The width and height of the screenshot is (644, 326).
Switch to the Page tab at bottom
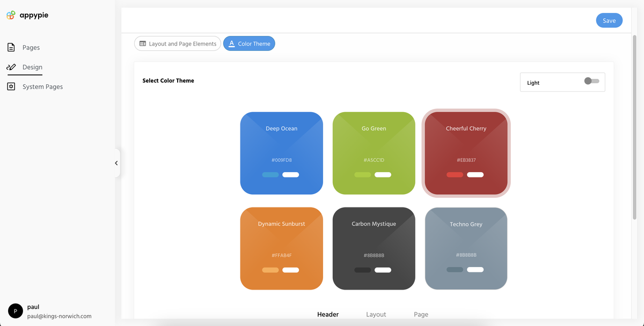pyautogui.click(x=421, y=315)
